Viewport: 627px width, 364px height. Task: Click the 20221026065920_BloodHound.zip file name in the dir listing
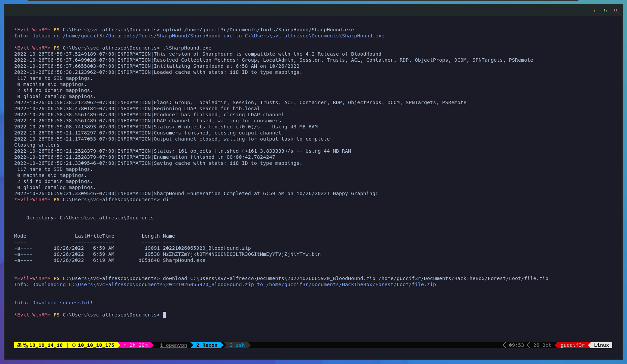click(x=207, y=248)
